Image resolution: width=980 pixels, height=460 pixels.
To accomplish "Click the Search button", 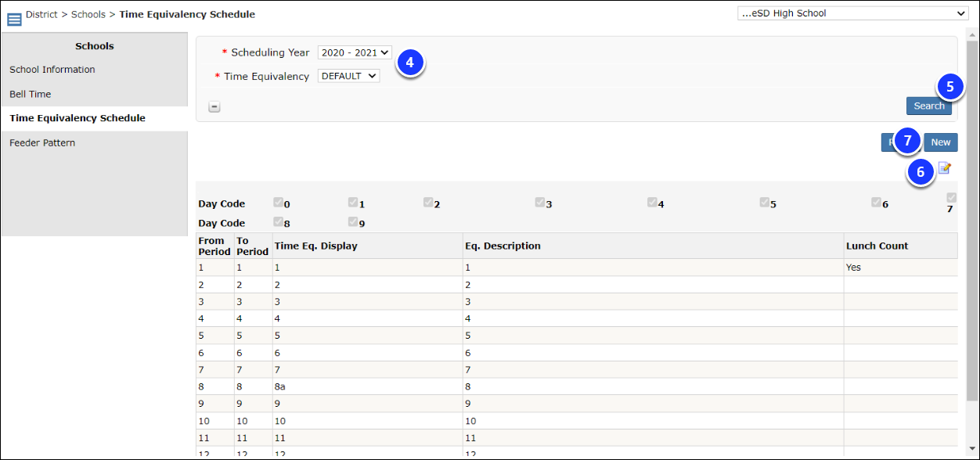I will point(929,106).
